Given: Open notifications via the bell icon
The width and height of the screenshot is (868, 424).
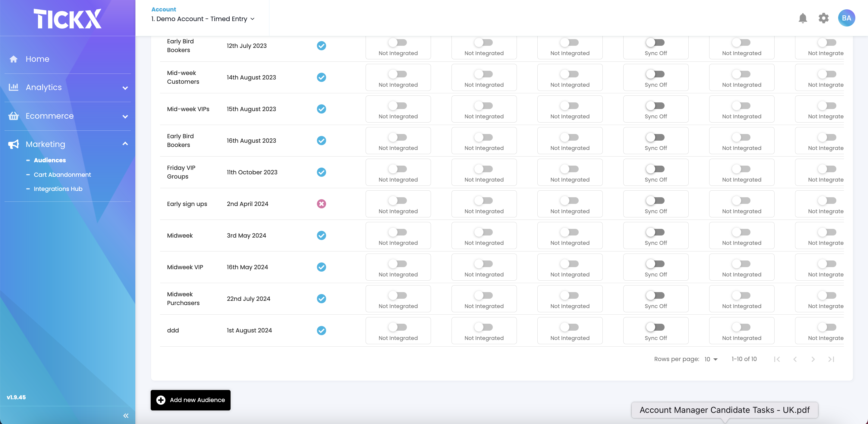Looking at the screenshot, I should click(803, 18).
